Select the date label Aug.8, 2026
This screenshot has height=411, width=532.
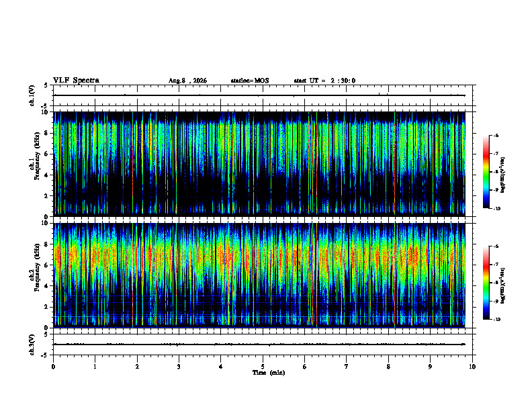(x=187, y=81)
